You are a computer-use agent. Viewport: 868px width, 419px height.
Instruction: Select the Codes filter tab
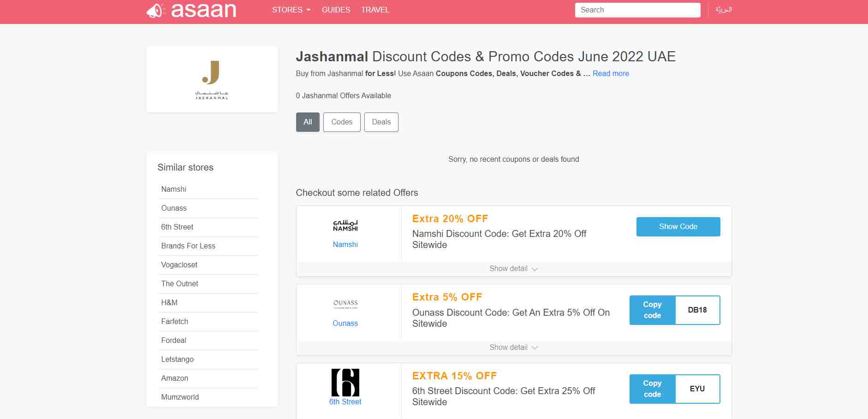tap(342, 122)
